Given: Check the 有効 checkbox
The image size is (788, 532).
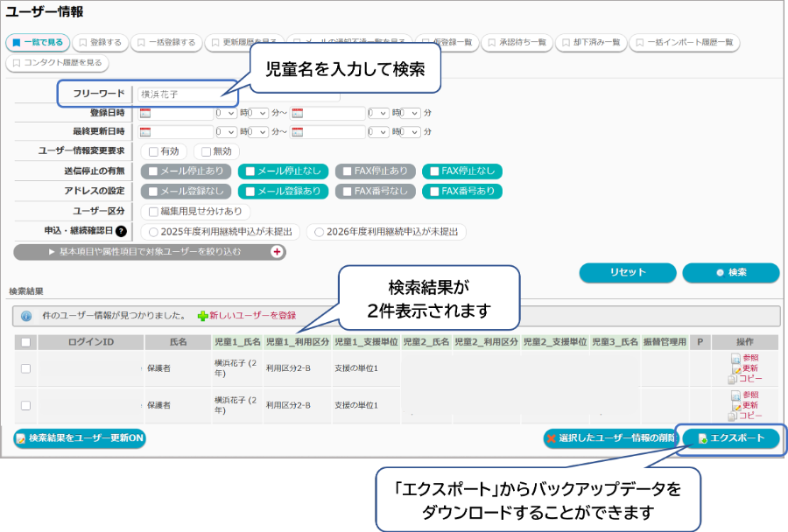Looking at the screenshot, I should 154,151.
